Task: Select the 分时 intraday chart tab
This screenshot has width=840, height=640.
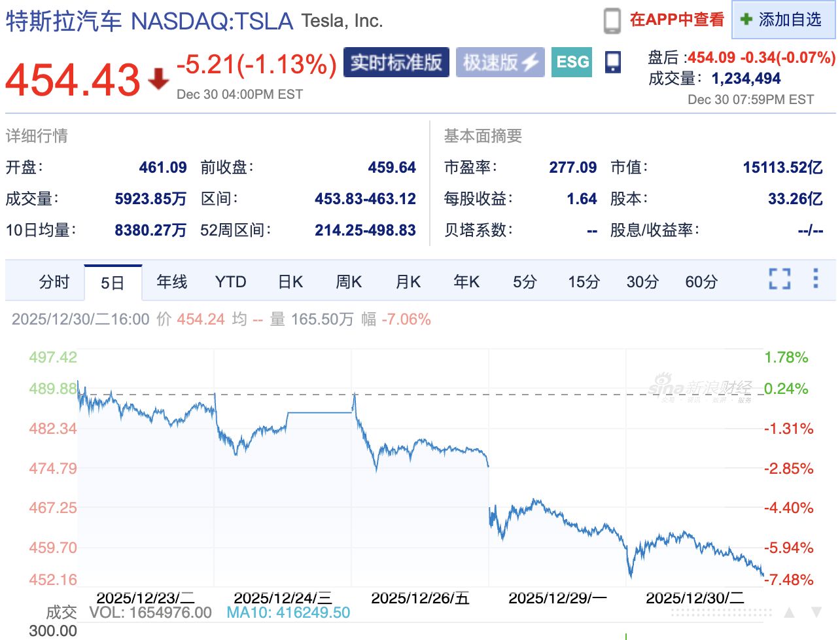Action: click(x=54, y=282)
